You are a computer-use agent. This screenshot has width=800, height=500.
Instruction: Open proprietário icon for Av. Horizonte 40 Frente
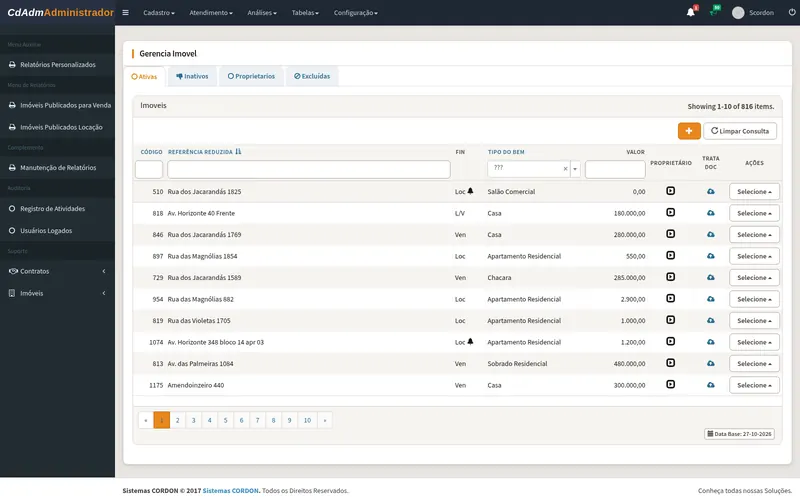click(670, 212)
